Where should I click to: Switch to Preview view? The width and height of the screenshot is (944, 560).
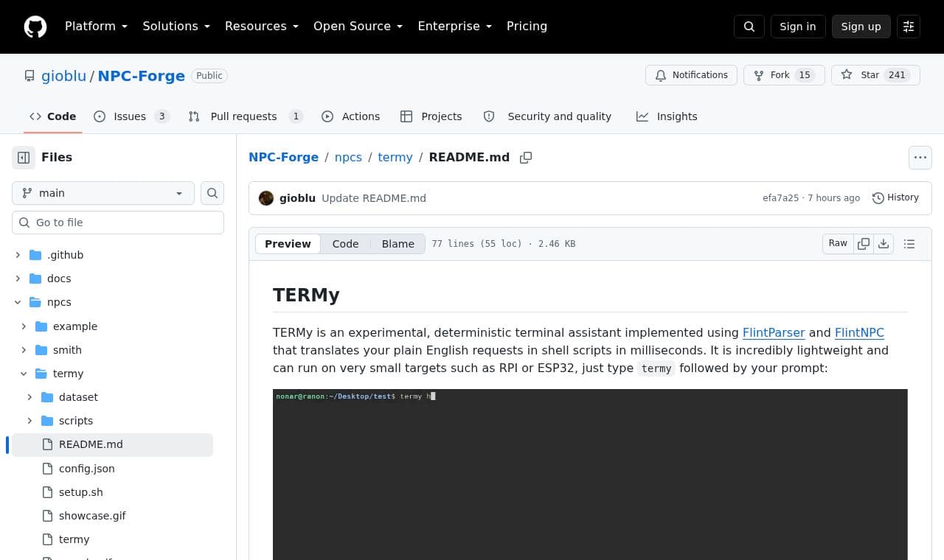point(288,244)
